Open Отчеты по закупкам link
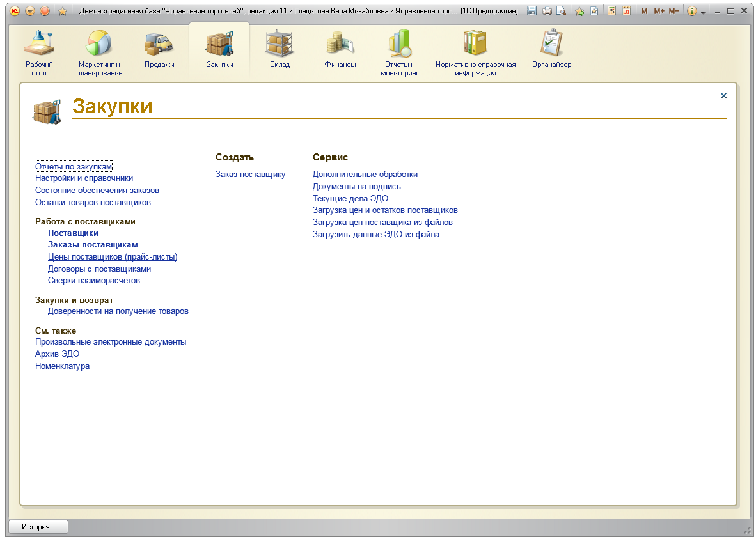756x539 pixels. tap(74, 166)
